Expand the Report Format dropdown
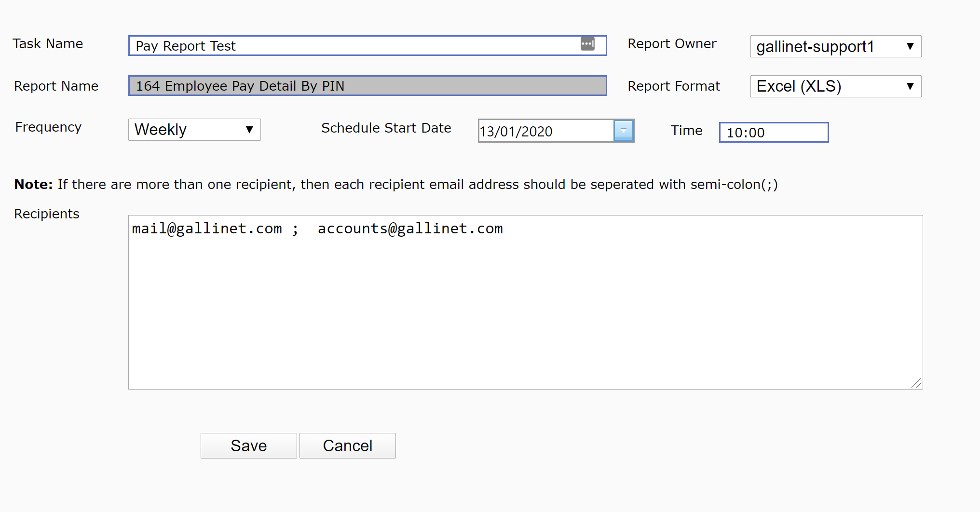Screen dimensions: 980x512 (x=835, y=86)
